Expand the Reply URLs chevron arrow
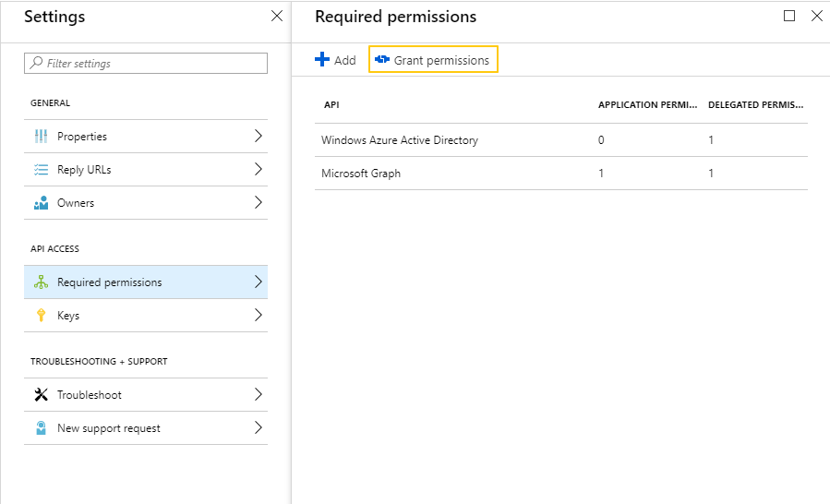 point(258,169)
